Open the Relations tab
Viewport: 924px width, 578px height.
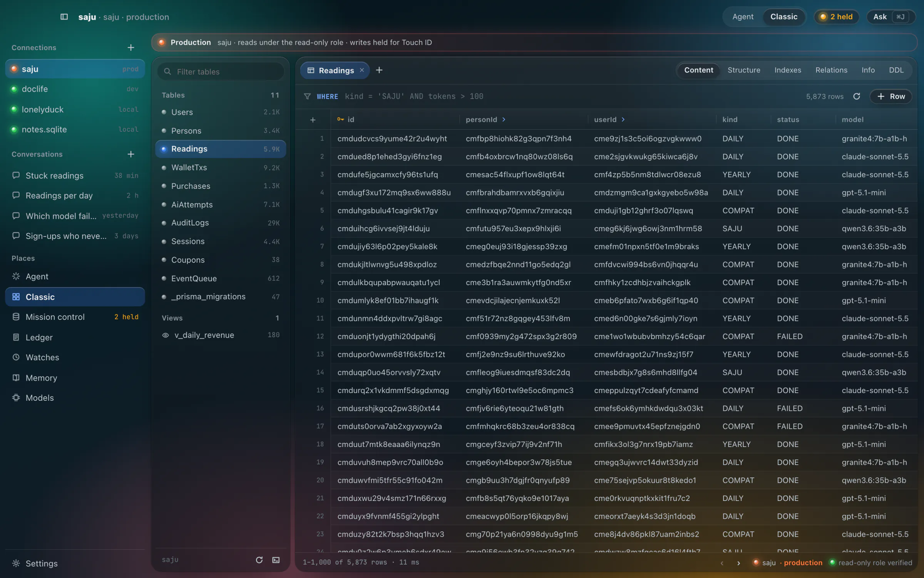(831, 70)
